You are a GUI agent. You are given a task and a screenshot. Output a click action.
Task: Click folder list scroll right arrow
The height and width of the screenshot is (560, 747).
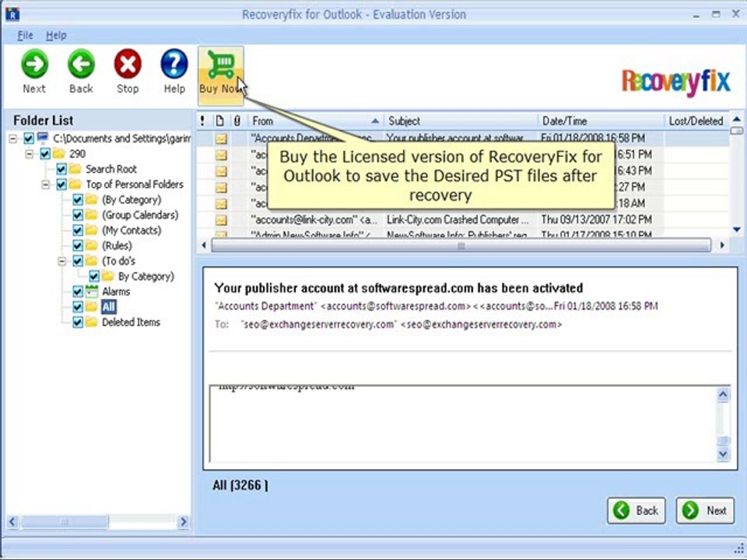(x=183, y=523)
